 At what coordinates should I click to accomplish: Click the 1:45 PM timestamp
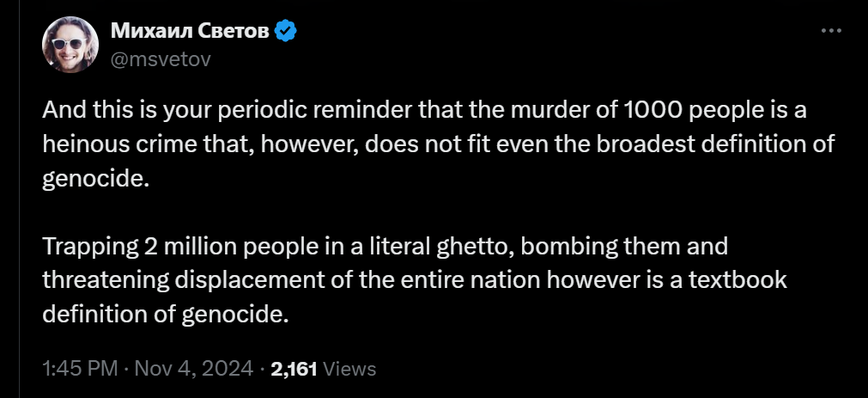(79, 369)
